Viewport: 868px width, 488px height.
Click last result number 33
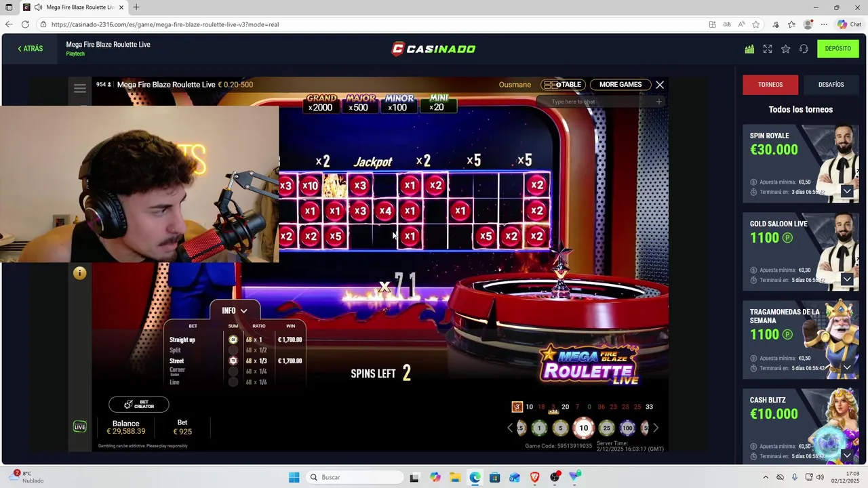point(649,407)
